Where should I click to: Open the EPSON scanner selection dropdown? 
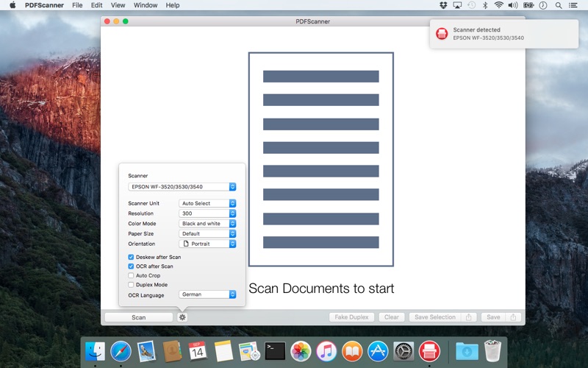[x=182, y=187]
